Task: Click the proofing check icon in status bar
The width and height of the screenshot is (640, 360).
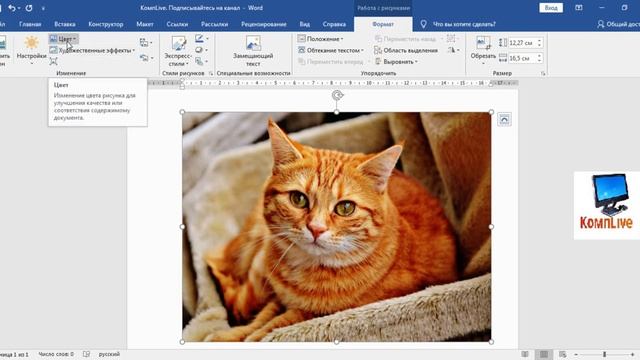Action: point(86,354)
